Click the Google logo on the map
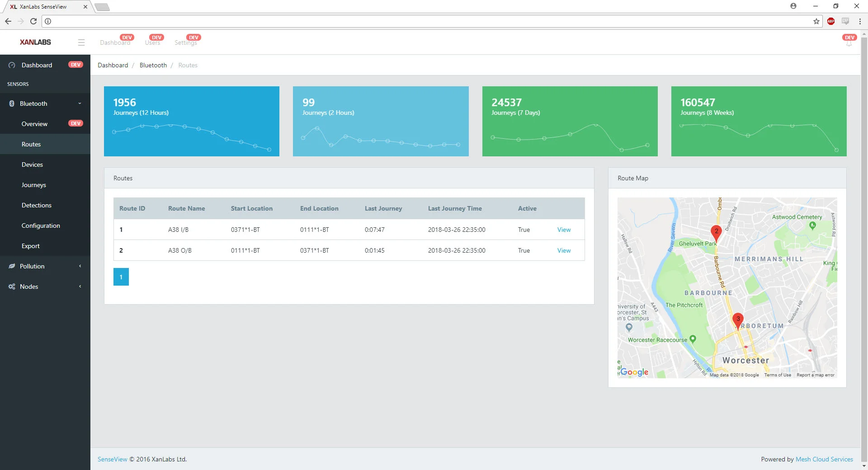868x470 pixels. (x=634, y=372)
